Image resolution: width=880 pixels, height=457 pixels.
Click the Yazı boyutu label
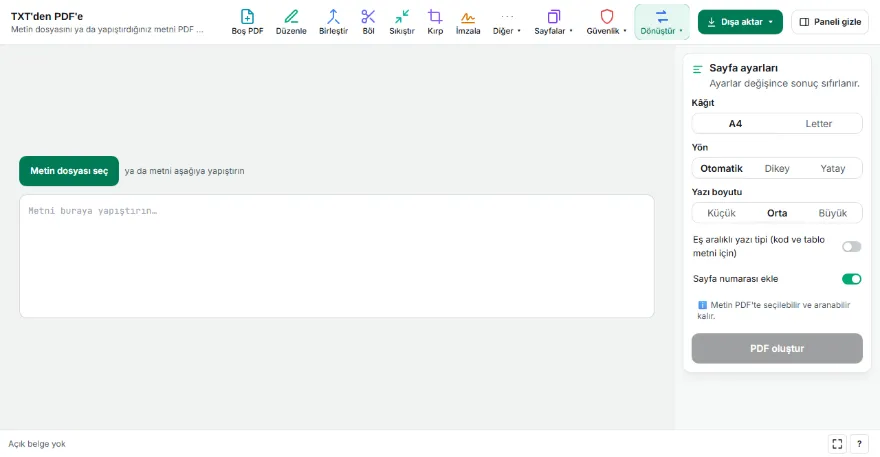coord(717,192)
